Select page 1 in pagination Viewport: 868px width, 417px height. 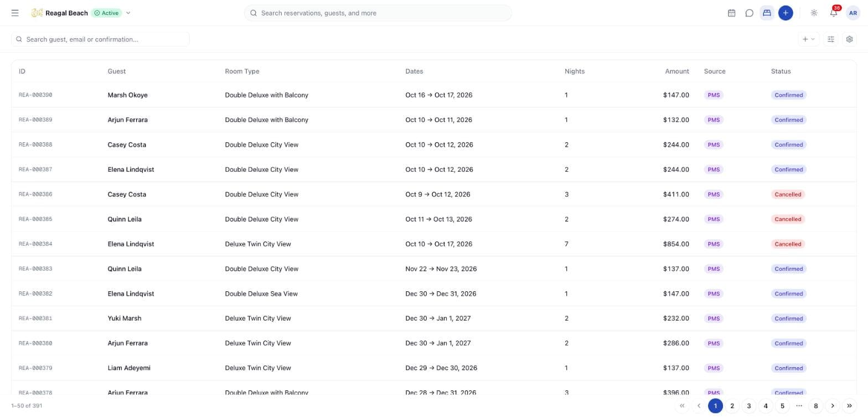(x=715, y=406)
